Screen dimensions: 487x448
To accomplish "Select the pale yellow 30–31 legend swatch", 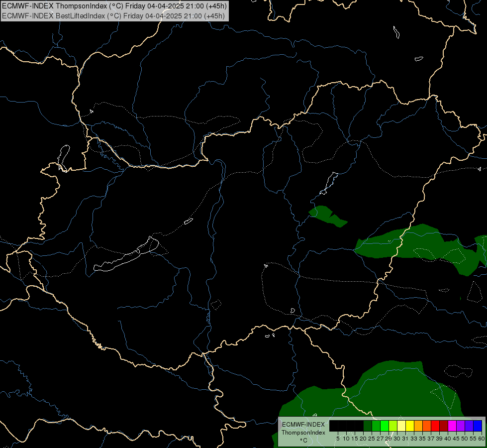I will tap(401, 426).
